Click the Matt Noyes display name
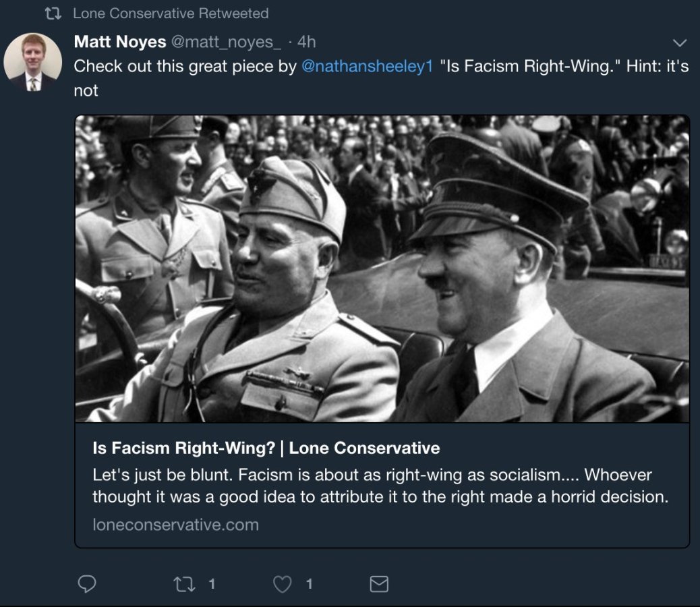700x607 pixels. tap(119, 42)
